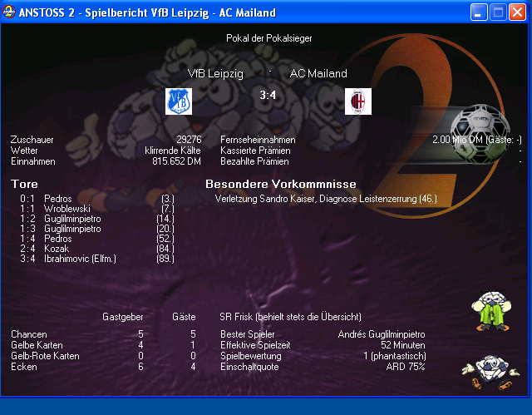Select Ibrahimovic penalty goal entry
Screen dimensions: 532x415
pos(80,259)
